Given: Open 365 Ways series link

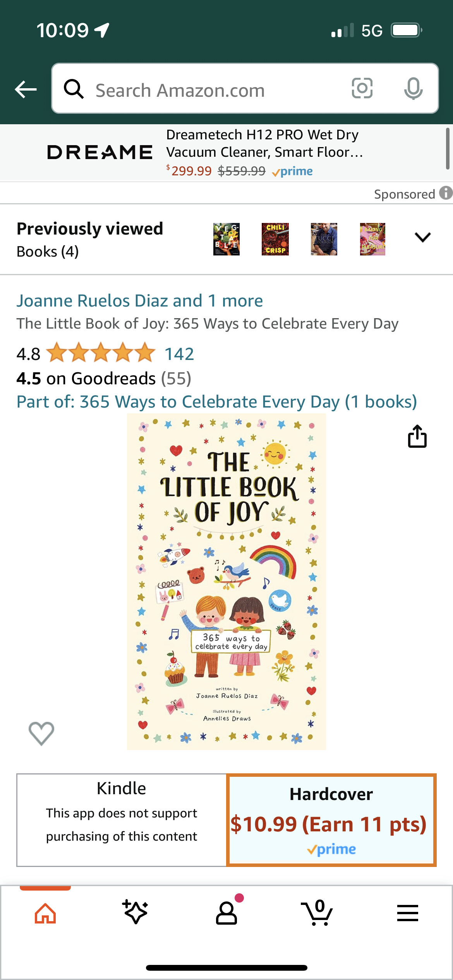Looking at the screenshot, I should tap(217, 402).
